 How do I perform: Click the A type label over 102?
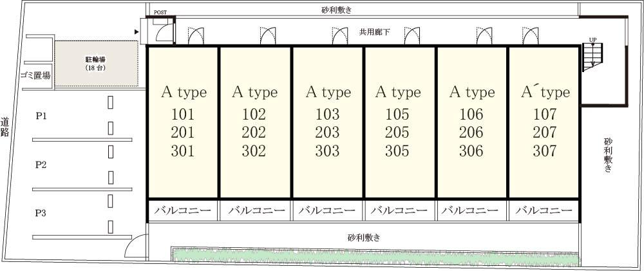point(254,93)
